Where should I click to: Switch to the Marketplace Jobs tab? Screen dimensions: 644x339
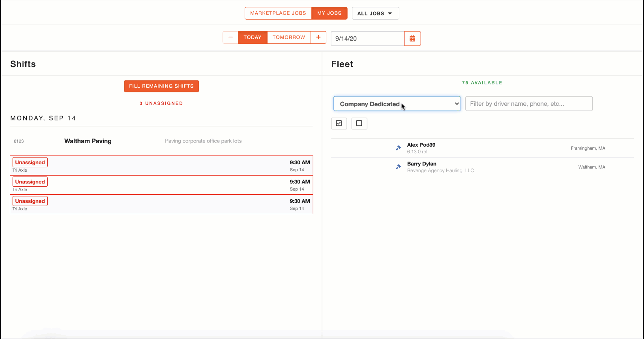(x=278, y=13)
